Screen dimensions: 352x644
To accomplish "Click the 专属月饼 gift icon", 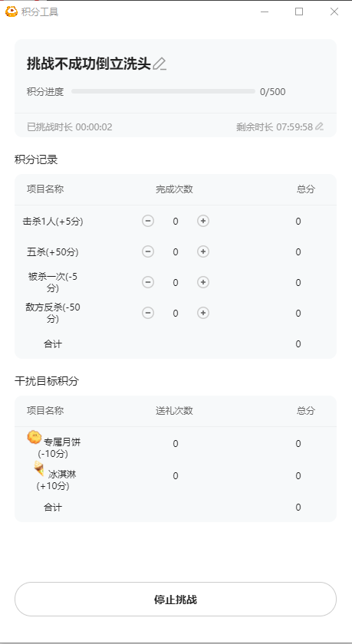I will click(x=35, y=437).
